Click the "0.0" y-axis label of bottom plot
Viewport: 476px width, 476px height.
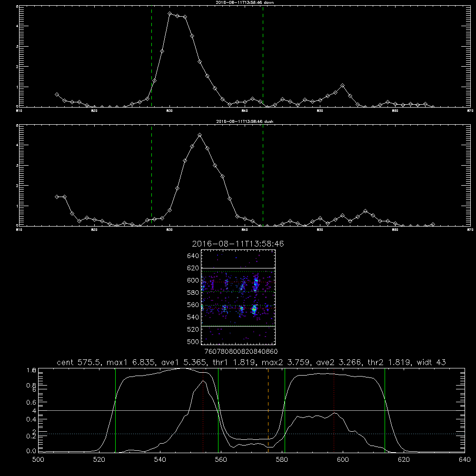click(31, 451)
